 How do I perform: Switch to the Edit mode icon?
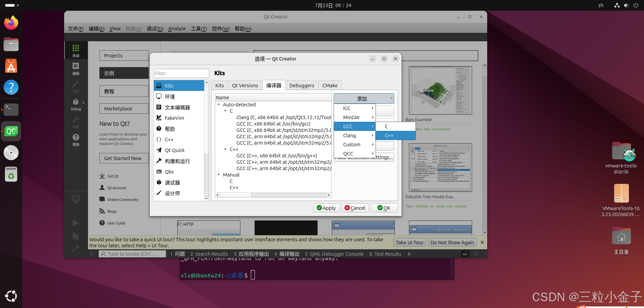tap(76, 68)
